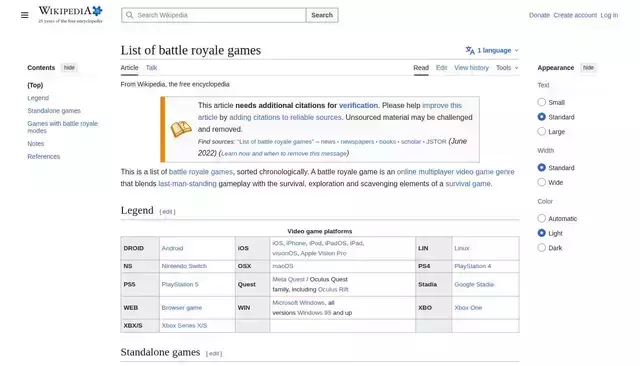Image resolution: width=640 pixels, height=366 pixels.
Task: Select Dark color mode
Action: point(541,248)
